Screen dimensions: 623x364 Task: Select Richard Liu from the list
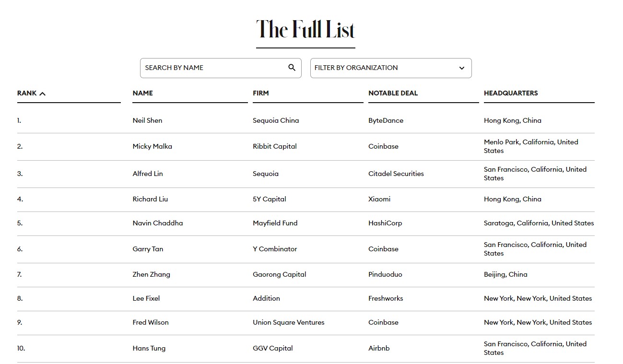click(150, 199)
